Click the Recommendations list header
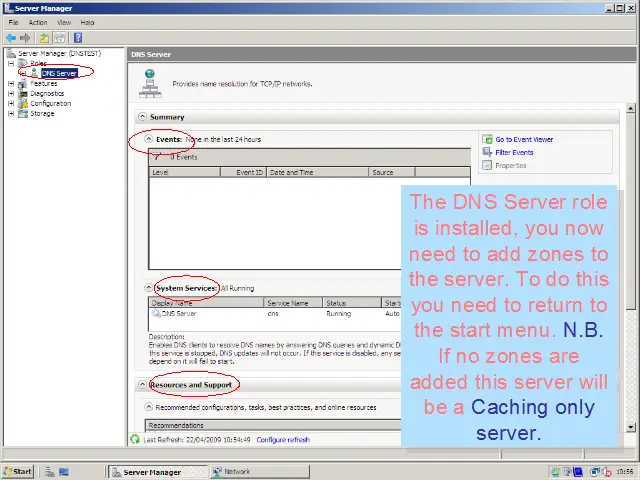640x480 pixels. (273, 425)
